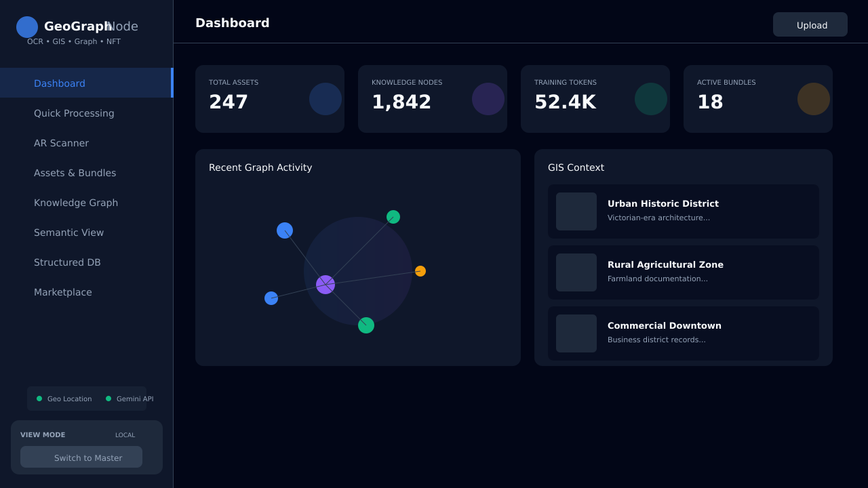Click the Training Tokens teal circle icon
The height and width of the screenshot is (488, 868).
[651, 99]
